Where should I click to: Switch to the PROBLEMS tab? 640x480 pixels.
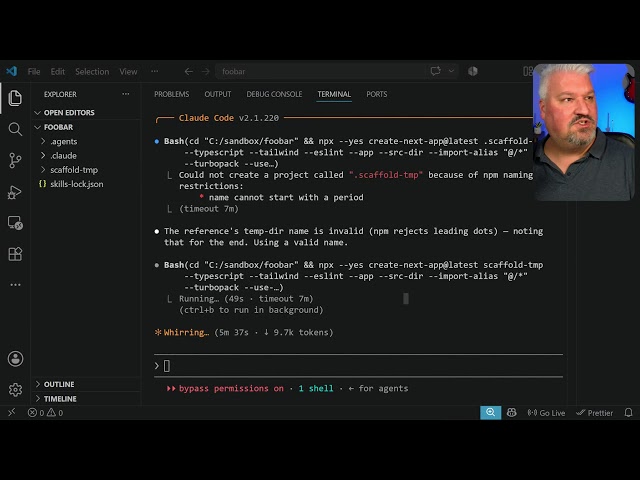[x=171, y=94]
